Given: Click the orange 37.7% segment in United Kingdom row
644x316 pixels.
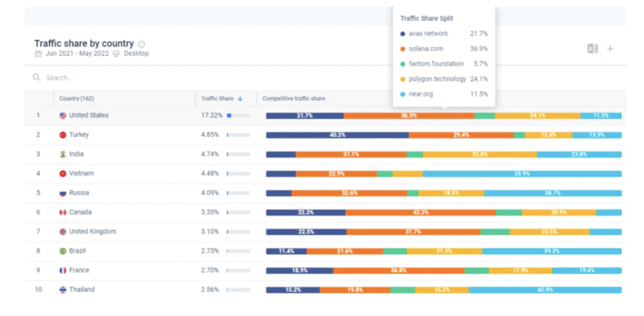Looking at the screenshot, I should coord(414,232).
